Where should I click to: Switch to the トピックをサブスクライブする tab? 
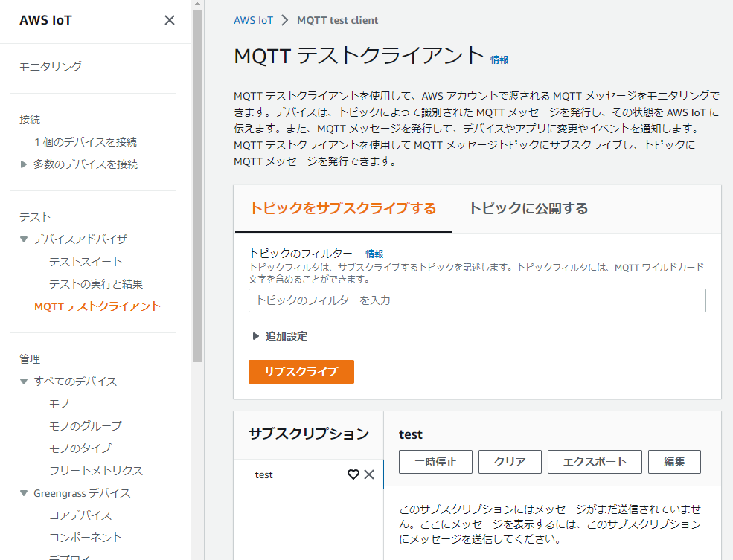343,208
